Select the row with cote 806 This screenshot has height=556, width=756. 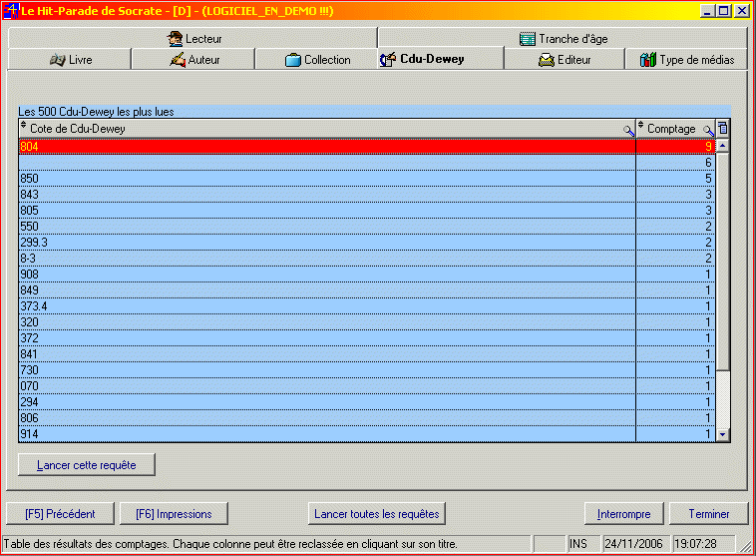(x=366, y=417)
